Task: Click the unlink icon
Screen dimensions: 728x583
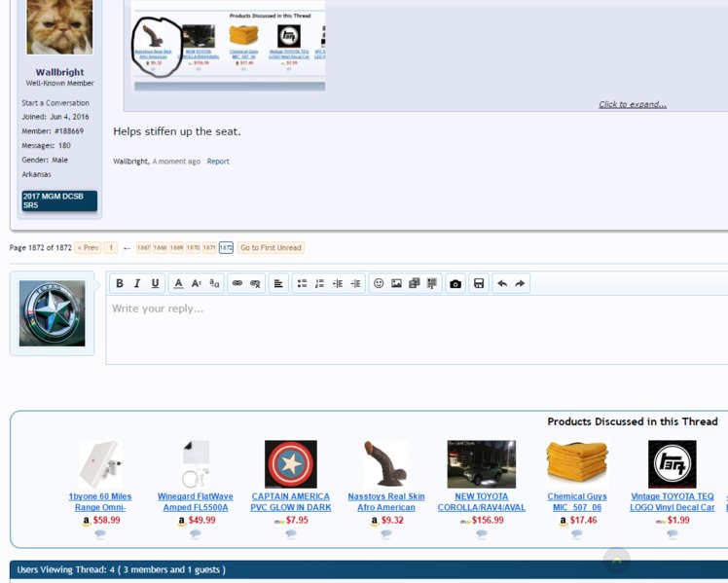Action: 255,283
